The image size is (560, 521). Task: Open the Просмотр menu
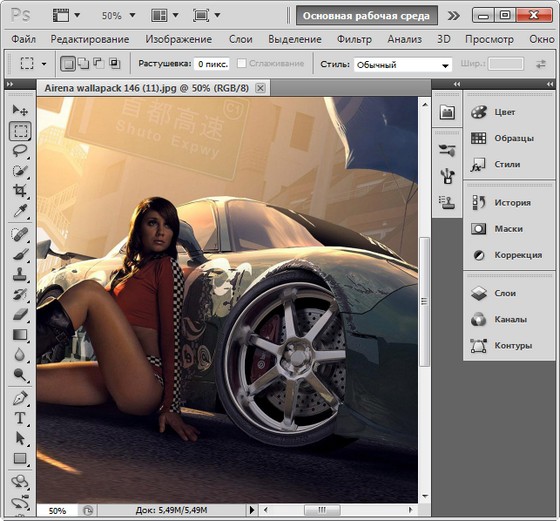(489, 39)
